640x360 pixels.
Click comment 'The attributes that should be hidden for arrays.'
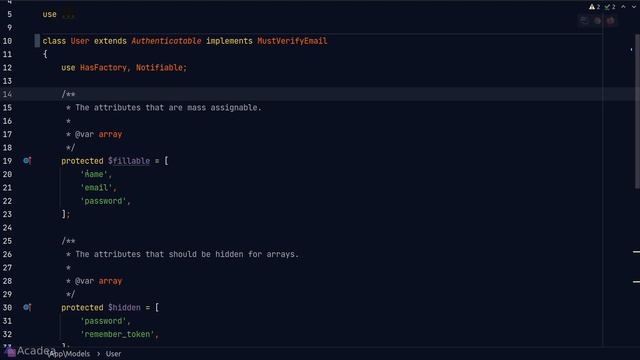[187, 254]
